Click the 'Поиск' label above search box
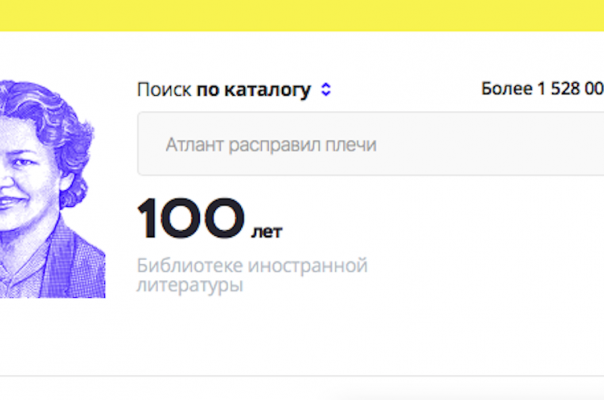 (164, 90)
